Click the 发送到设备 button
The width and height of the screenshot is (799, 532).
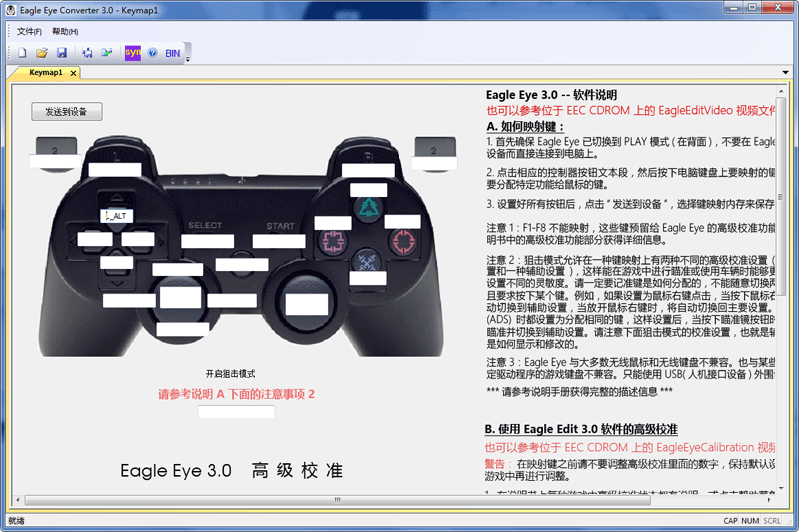(x=66, y=112)
